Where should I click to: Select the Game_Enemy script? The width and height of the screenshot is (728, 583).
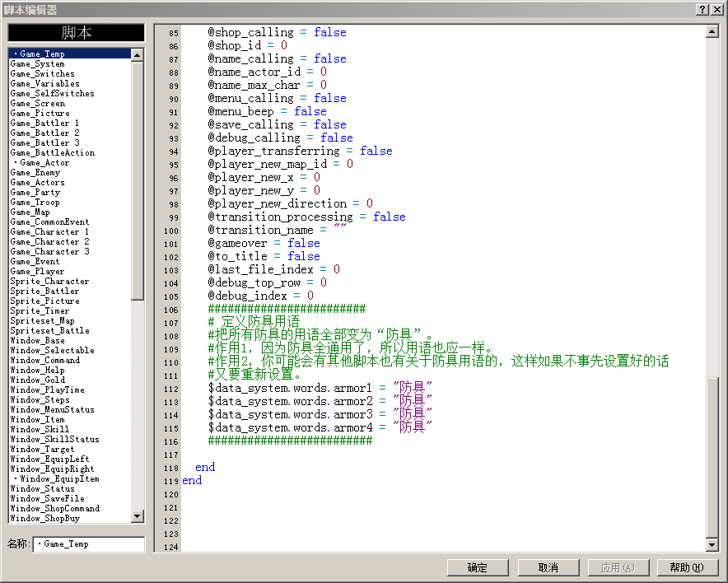(x=70, y=172)
